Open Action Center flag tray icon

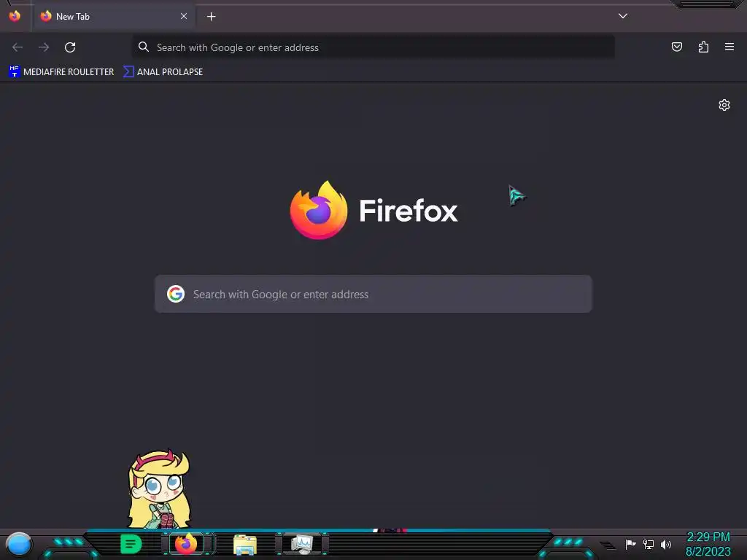pos(630,544)
